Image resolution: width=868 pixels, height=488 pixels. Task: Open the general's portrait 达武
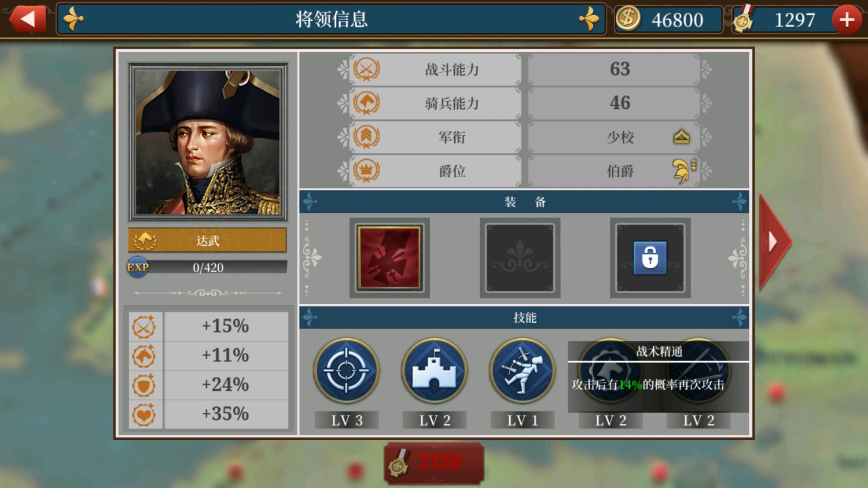208,142
